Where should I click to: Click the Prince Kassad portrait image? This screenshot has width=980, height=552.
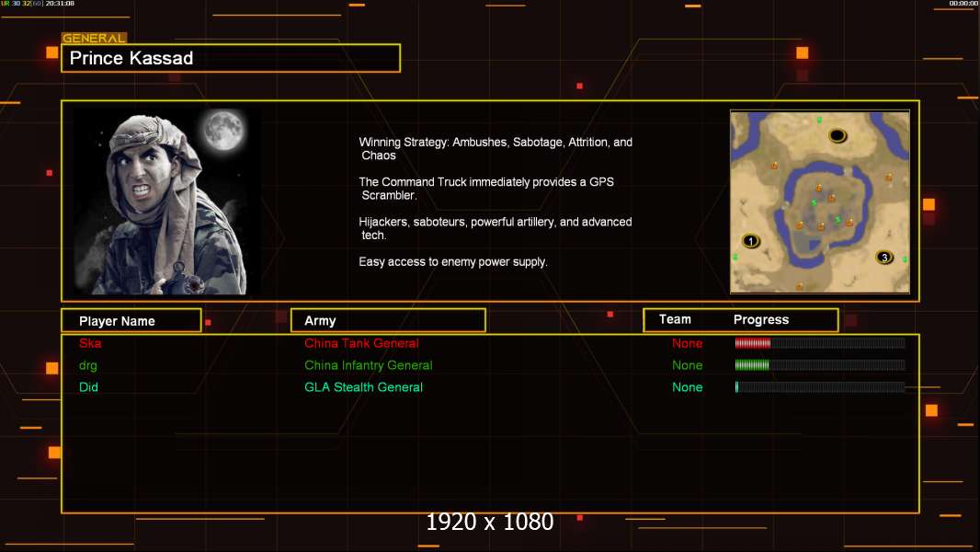[167, 201]
